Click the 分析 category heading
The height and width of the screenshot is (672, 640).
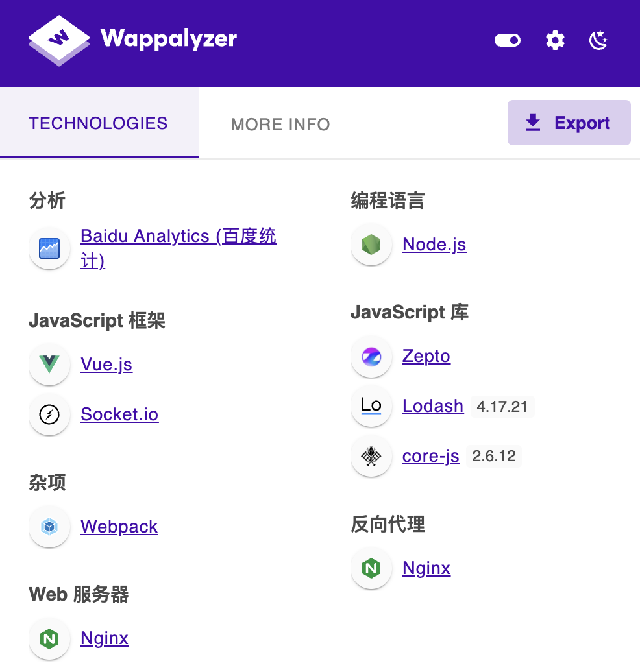(x=47, y=200)
